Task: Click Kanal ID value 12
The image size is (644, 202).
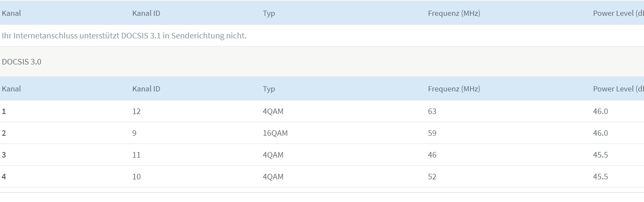Action: [137, 111]
